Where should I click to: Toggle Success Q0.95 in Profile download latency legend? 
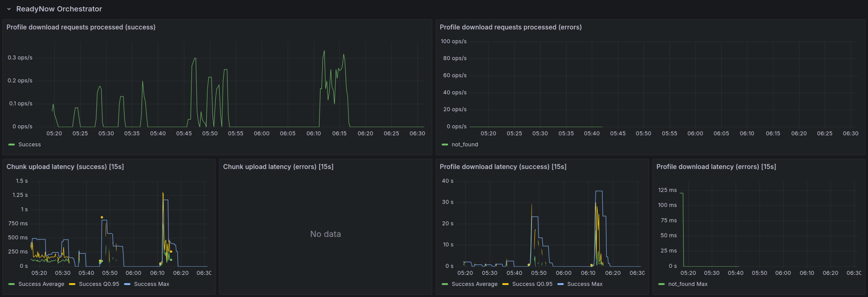coord(532,284)
